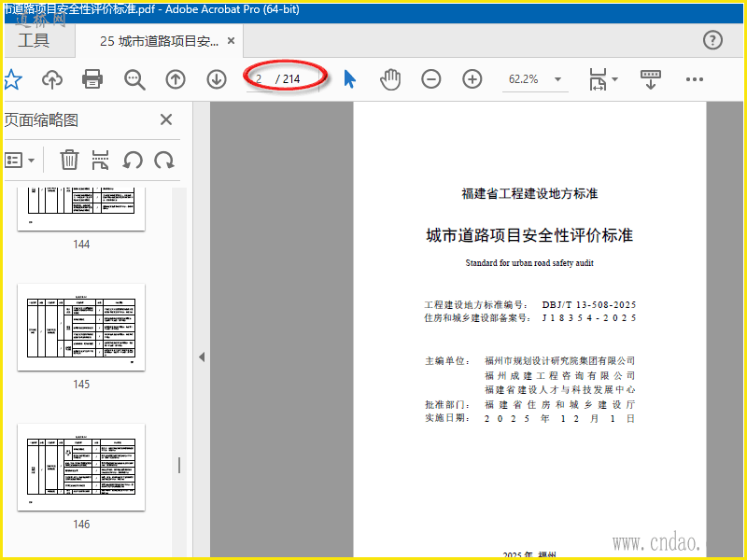This screenshot has width=747, height=560.
Task: Zoom out with the minus icon
Action: [431, 79]
